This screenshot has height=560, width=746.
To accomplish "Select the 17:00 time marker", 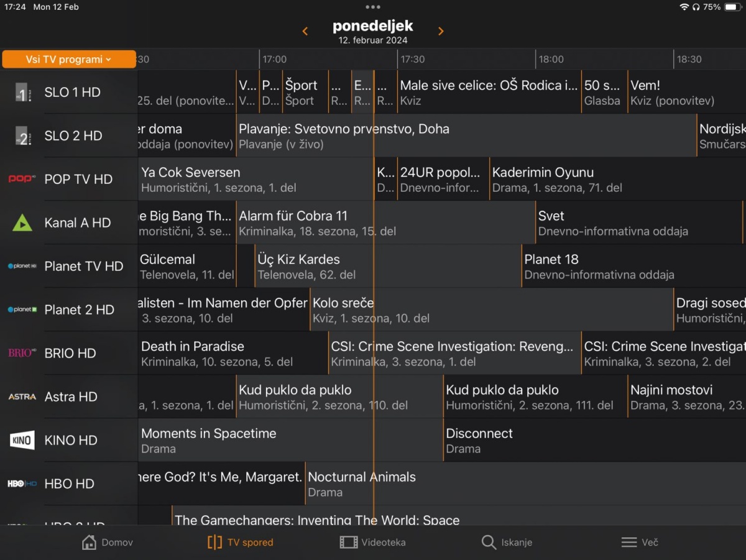I will [x=275, y=60].
